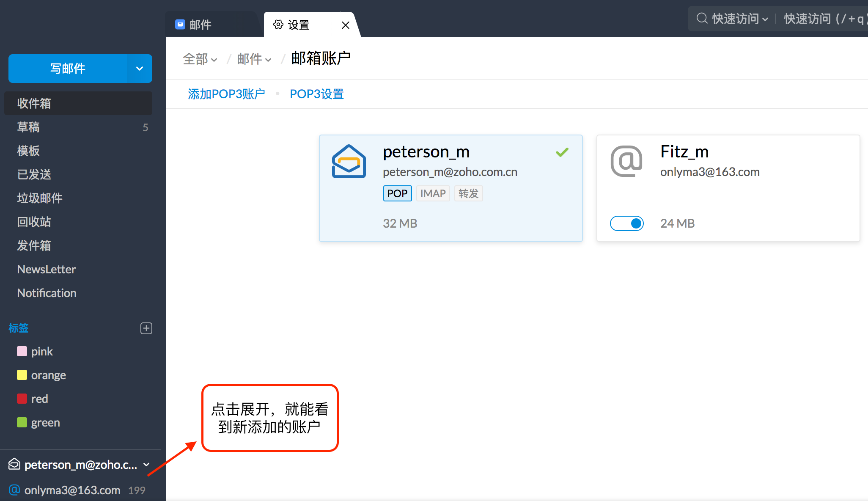Click the compose new email icon
The height and width of the screenshot is (501, 868).
coord(67,67)
